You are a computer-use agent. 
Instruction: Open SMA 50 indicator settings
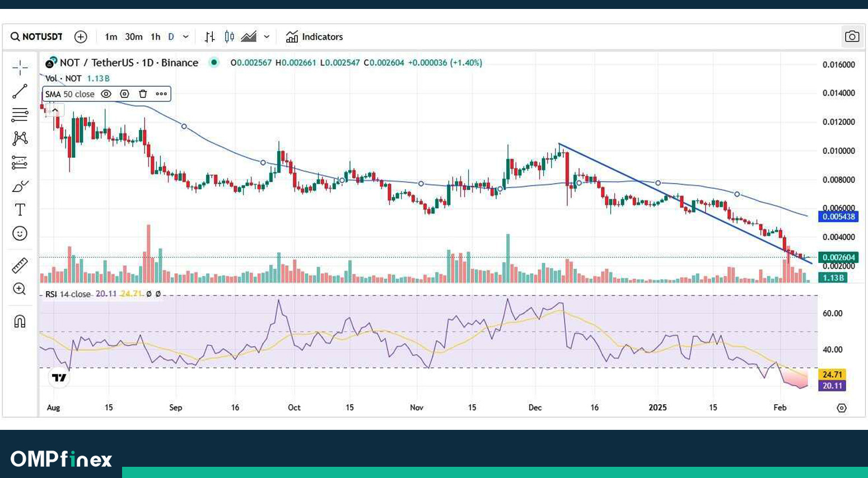[124, 94]
